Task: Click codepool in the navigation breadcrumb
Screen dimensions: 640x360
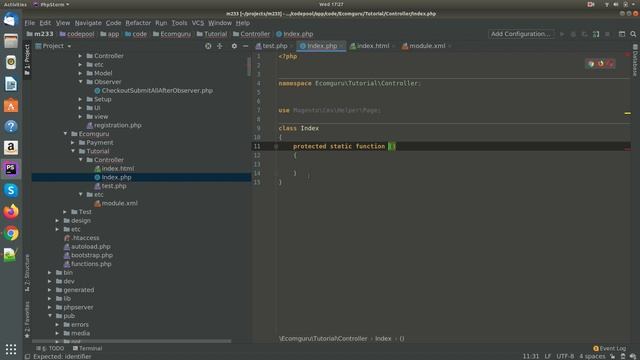Action: [x=80, y=34]
